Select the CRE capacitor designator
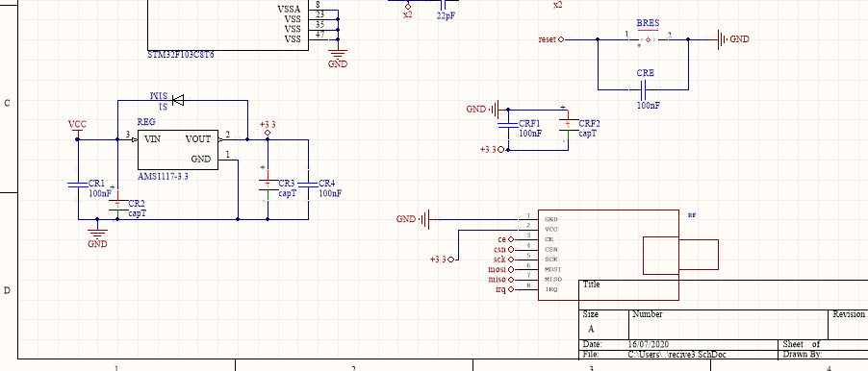Viewport: 868px width, 371px height. (646, 73)
